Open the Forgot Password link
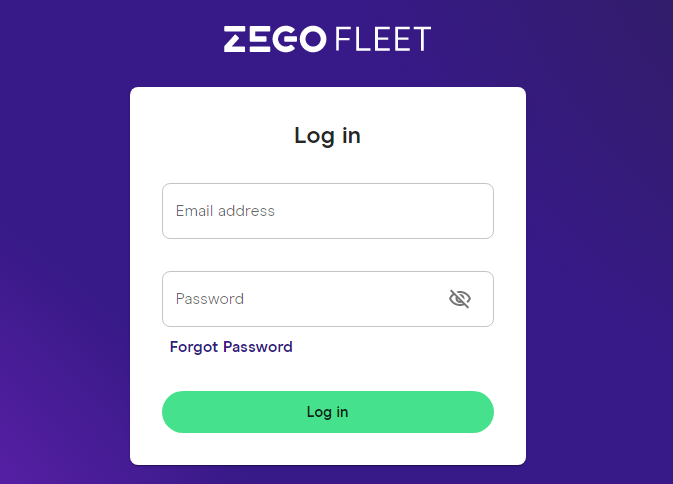673x484 pixels. tap(231, 347)
